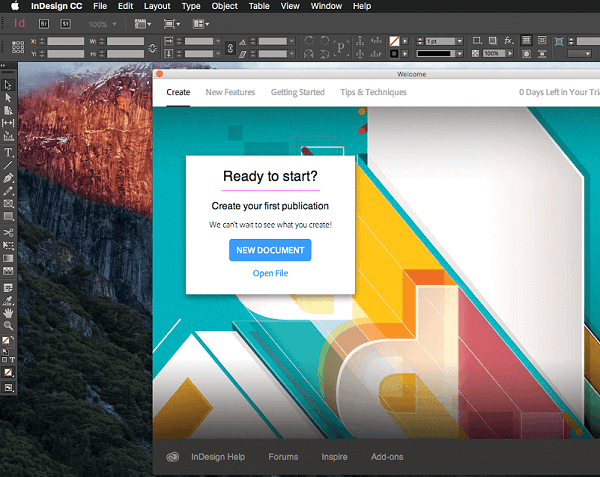Select the Type tool
600x477 pixels.
[x=8, y=152]
